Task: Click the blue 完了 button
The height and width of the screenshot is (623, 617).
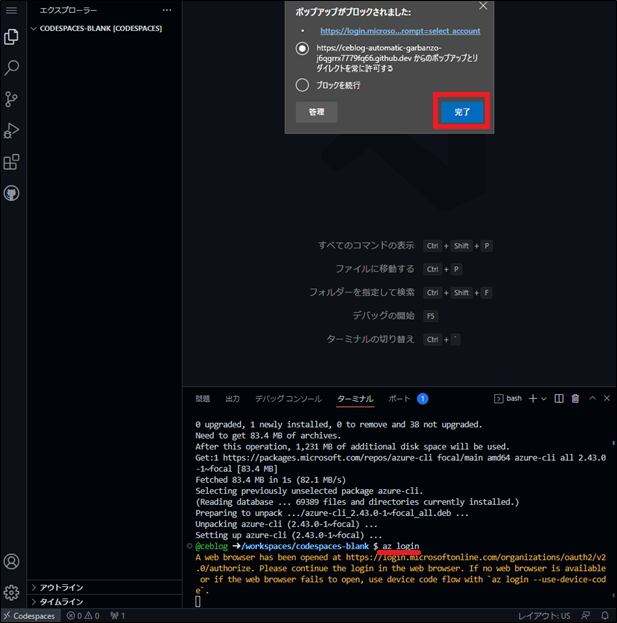Action: [x=462, y=112]
